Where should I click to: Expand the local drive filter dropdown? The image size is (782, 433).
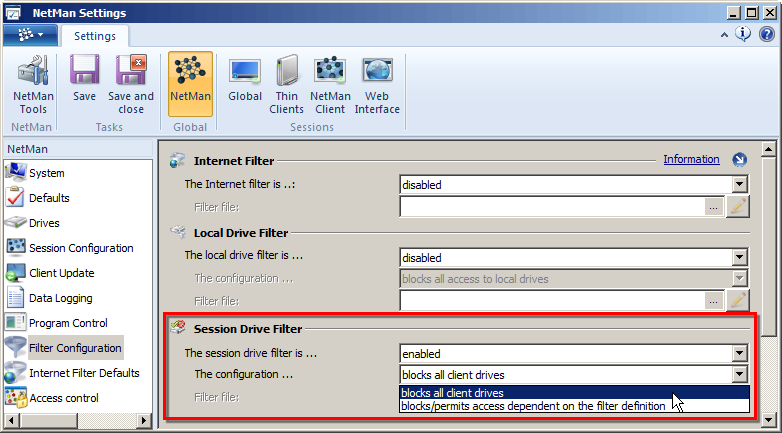pos(739,257)
